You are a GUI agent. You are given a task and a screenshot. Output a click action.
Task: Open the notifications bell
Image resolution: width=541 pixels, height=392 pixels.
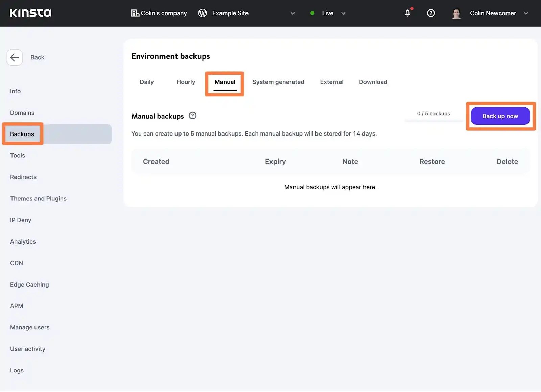408,13
